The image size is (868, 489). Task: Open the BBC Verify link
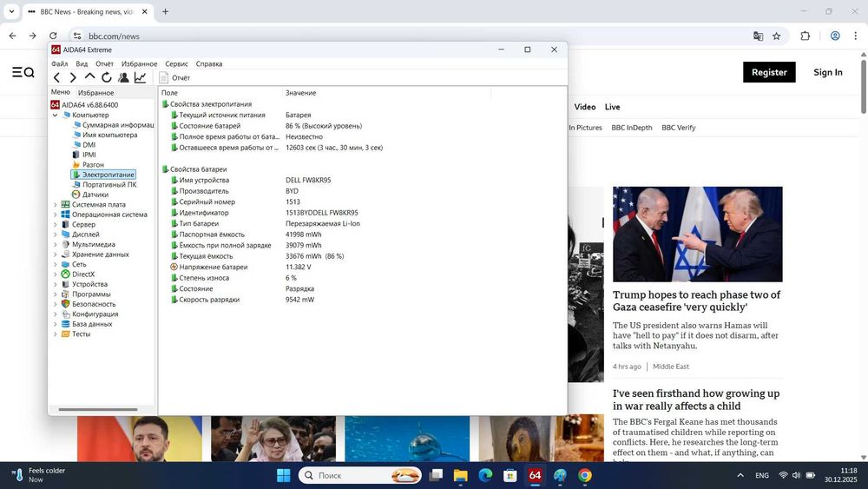pos(678,128)
